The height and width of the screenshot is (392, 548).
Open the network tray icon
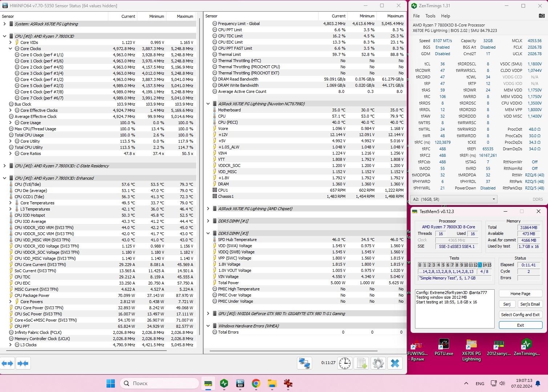coord(493,383)
